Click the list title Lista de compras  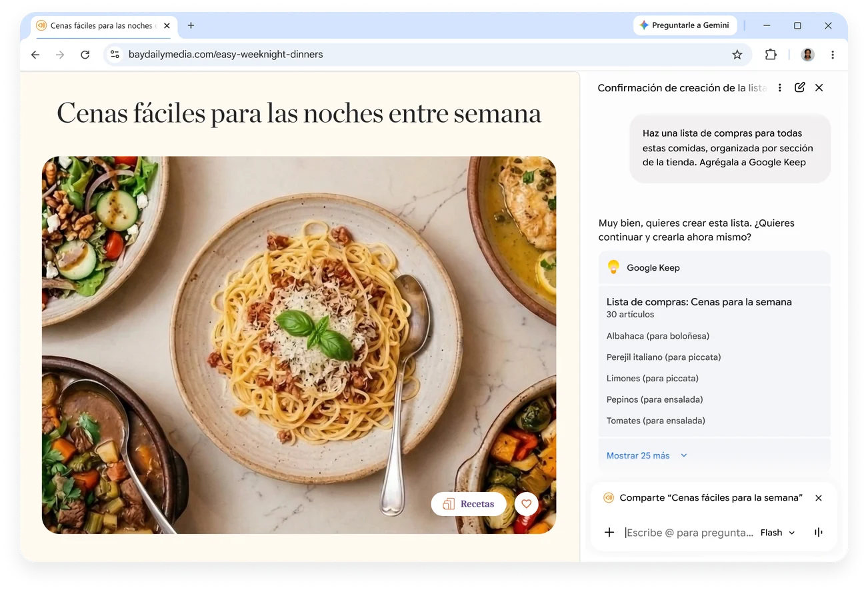(699, 302)
